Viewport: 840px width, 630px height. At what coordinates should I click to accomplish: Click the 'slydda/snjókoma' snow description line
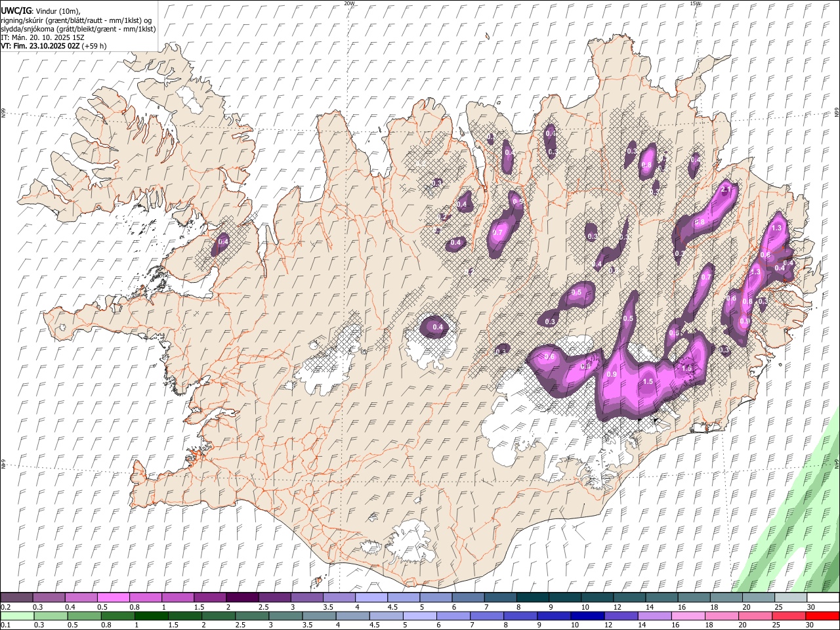pyautogui.click(x=78, y=29)
